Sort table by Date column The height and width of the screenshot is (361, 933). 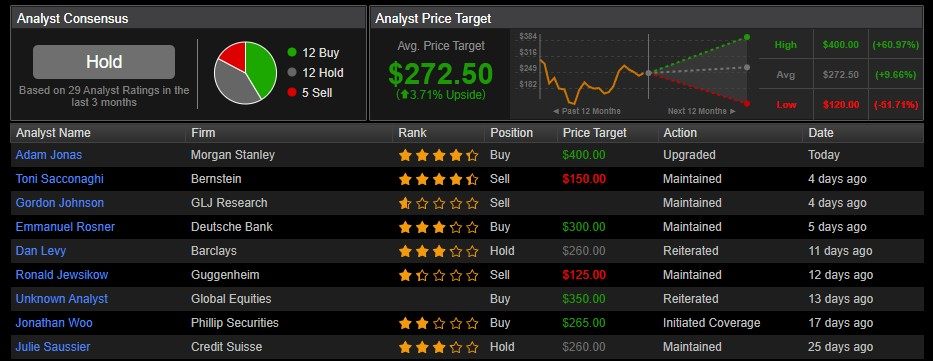pyautogui.click(x=821, y=133)
